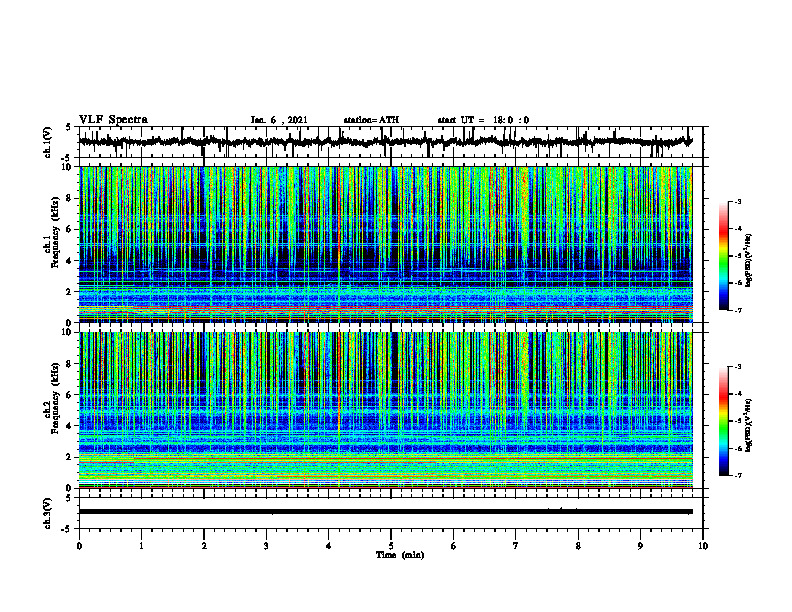Click the ch.2 color scale log(PSD) unit label

(749, 425)
